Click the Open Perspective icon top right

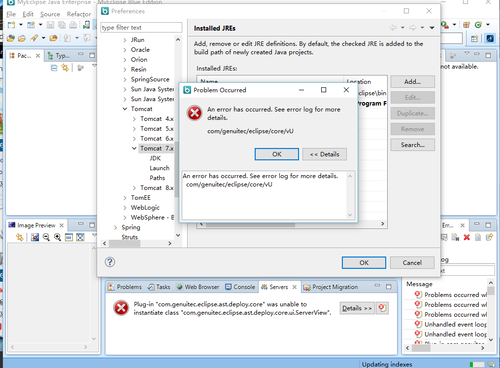[474, 39]
